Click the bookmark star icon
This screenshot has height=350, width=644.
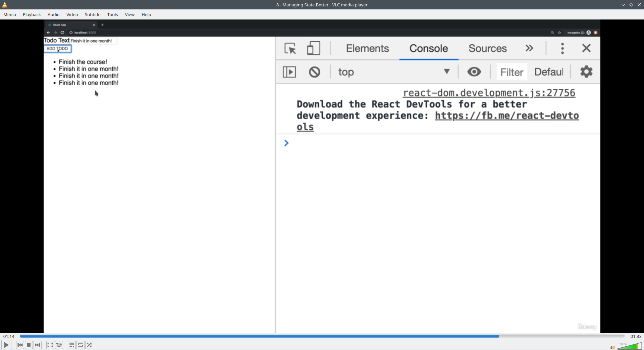pos(559,33)
